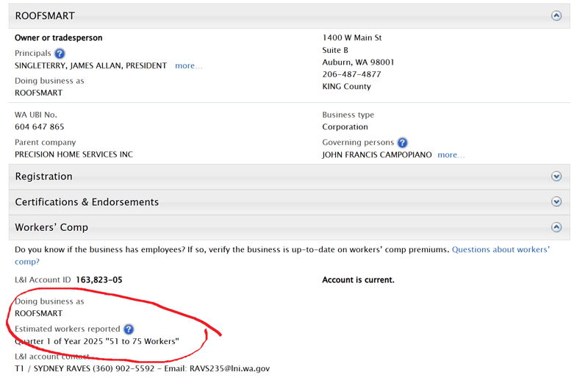Show more principals after SINGLETERRY
The height and width of the screenshot is (386, 588).
tap(189, 65)
